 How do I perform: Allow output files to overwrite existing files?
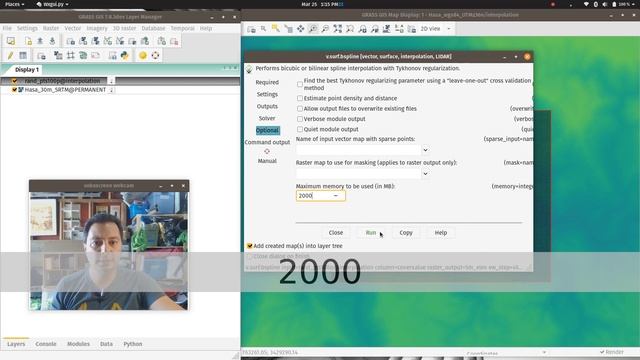point(300,109)
